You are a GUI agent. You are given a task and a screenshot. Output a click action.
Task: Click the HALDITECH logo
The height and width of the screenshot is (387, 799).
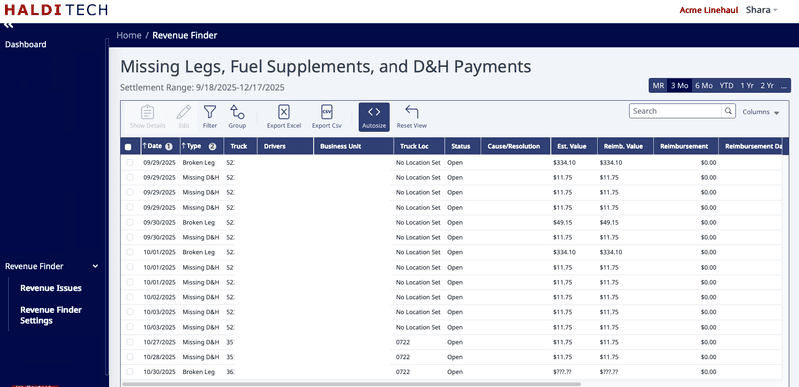[56, 10]
